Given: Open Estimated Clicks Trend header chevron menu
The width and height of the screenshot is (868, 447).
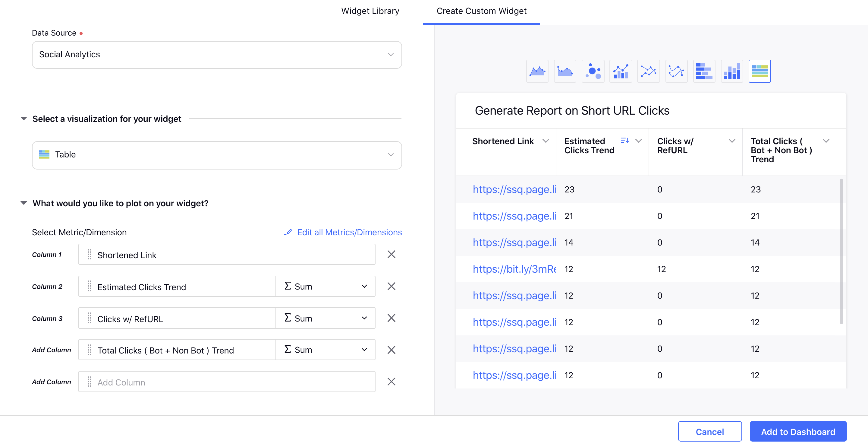Looking at the screenshot, I should point(639,141).
